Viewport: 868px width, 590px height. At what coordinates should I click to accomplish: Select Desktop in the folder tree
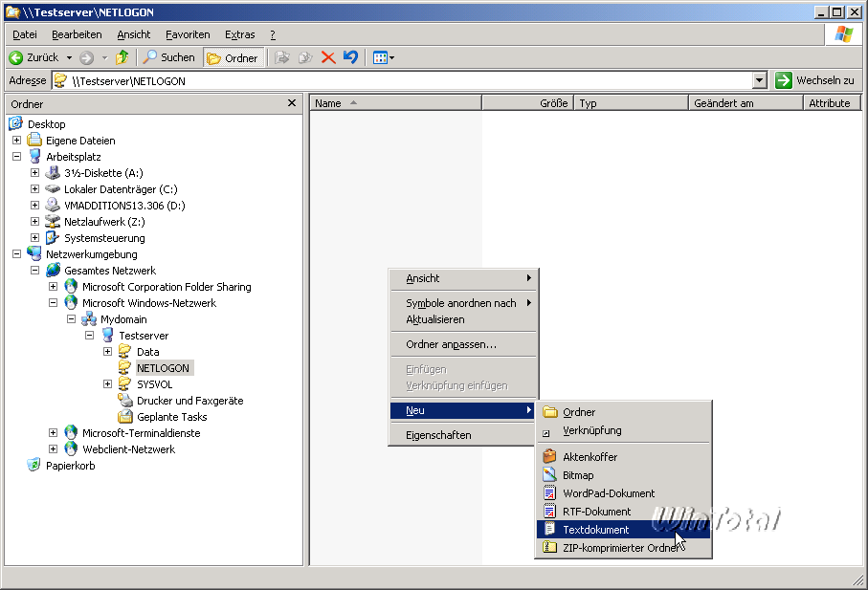point(47,124)
